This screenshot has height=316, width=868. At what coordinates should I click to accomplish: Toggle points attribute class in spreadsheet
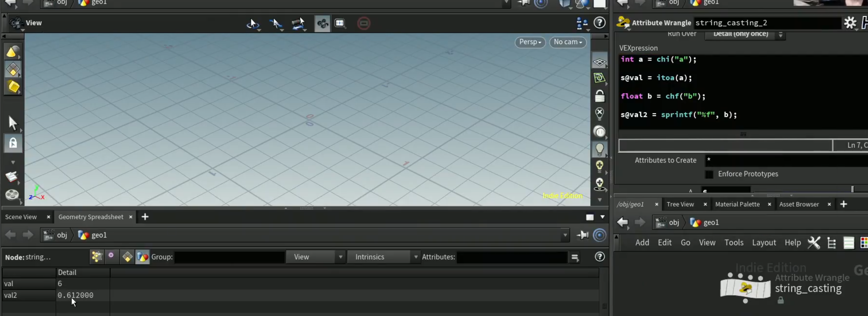click(97, 257)
